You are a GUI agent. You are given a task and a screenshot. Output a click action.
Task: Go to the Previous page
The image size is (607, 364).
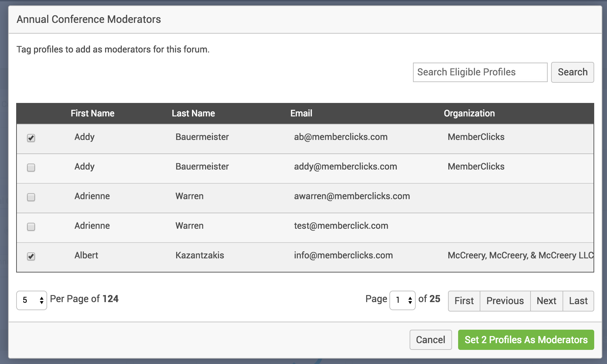pyautogui.click(x=505, y=301)
